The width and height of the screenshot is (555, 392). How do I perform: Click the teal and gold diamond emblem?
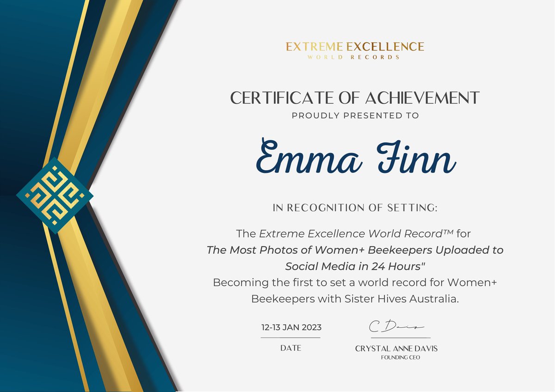[x=55, y=195]
